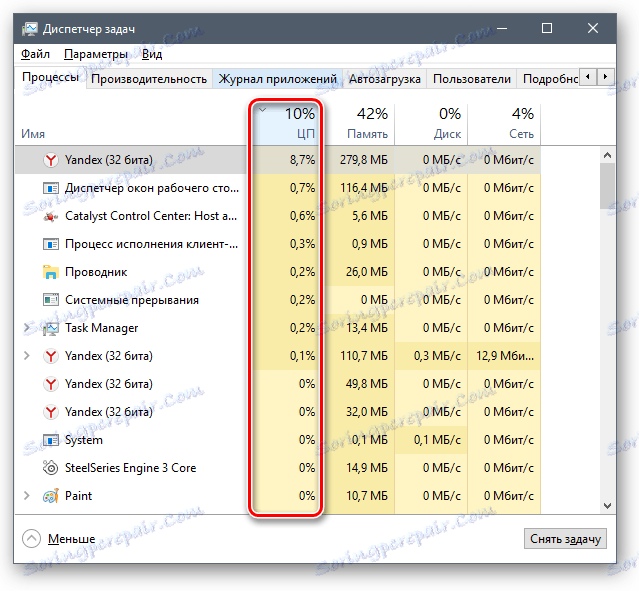
Task: Click the process list scroll down arrow
Action: click(607, 506)
